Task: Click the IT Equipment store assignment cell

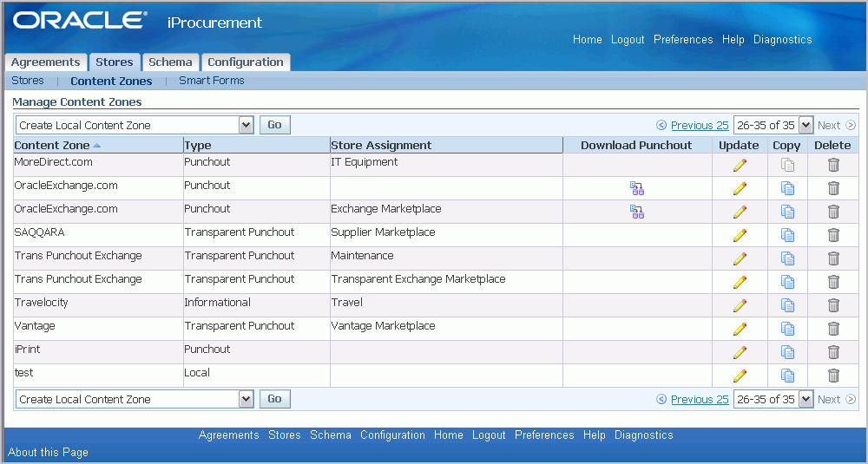Action: coord(365,162)
